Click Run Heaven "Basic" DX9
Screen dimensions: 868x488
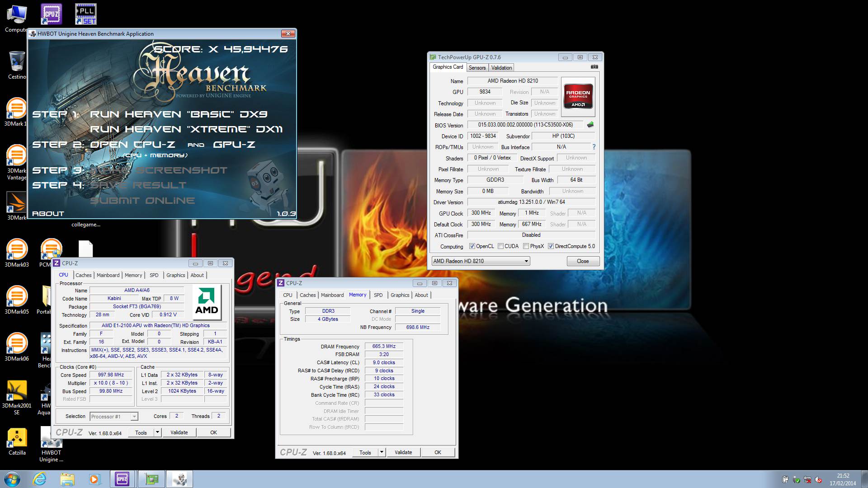click(x=179, y=114)
